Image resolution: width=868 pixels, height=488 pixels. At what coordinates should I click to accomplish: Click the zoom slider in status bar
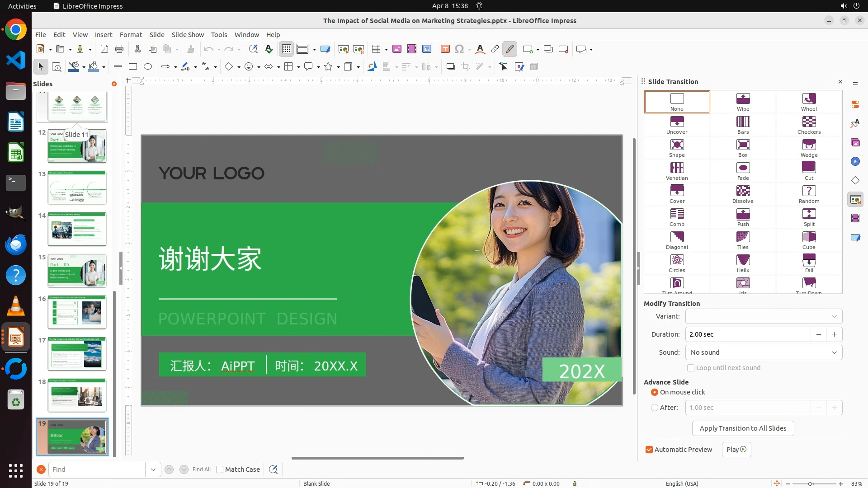810,483
